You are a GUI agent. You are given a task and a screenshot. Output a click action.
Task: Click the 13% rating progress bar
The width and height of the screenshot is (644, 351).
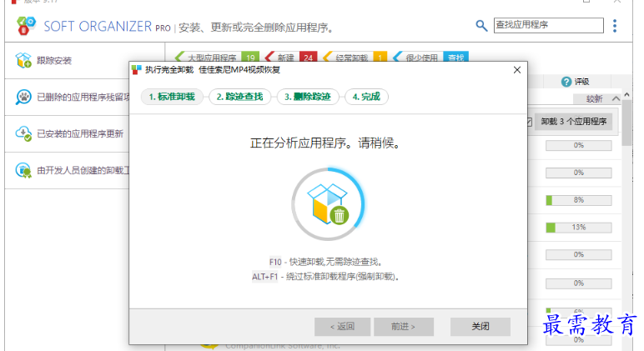(x=578, y=228)
